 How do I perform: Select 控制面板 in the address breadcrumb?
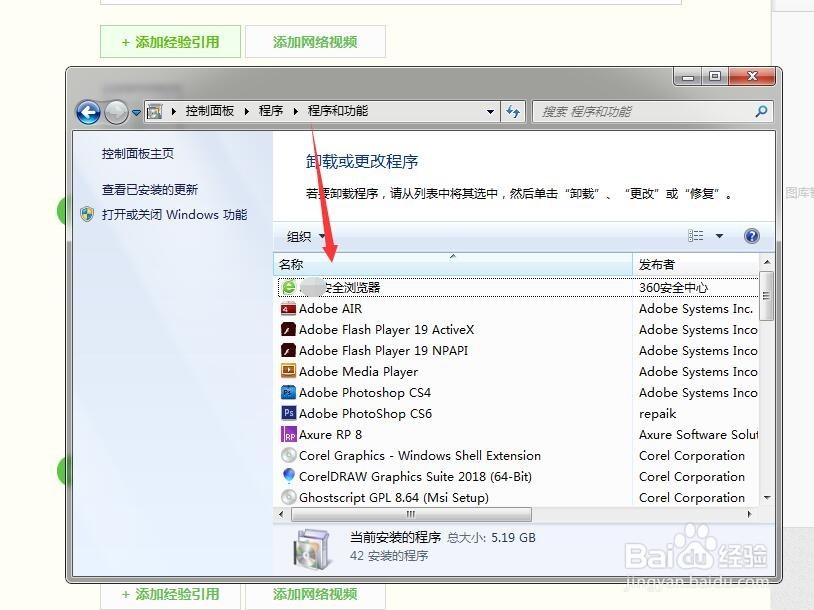(x=210, y=111)
